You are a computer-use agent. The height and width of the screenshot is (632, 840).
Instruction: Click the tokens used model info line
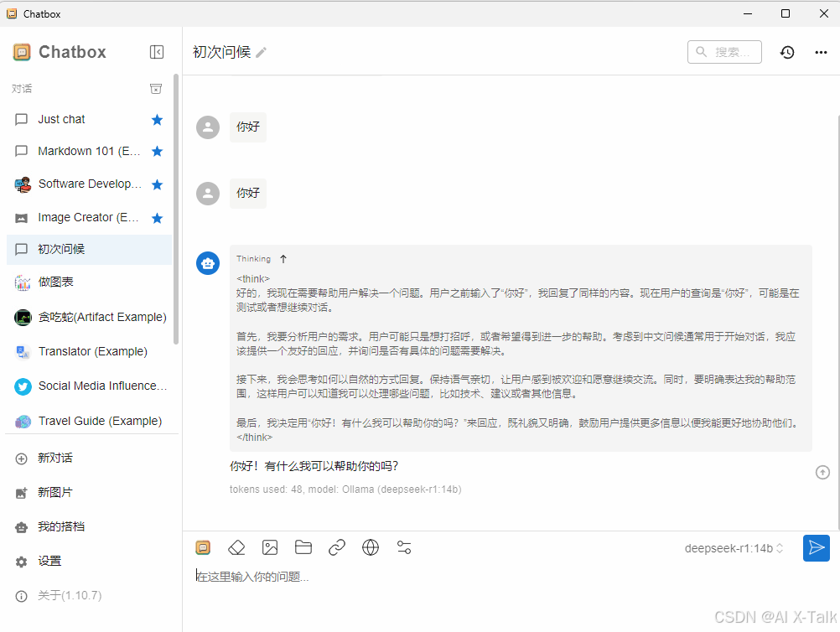coord(345,490)
